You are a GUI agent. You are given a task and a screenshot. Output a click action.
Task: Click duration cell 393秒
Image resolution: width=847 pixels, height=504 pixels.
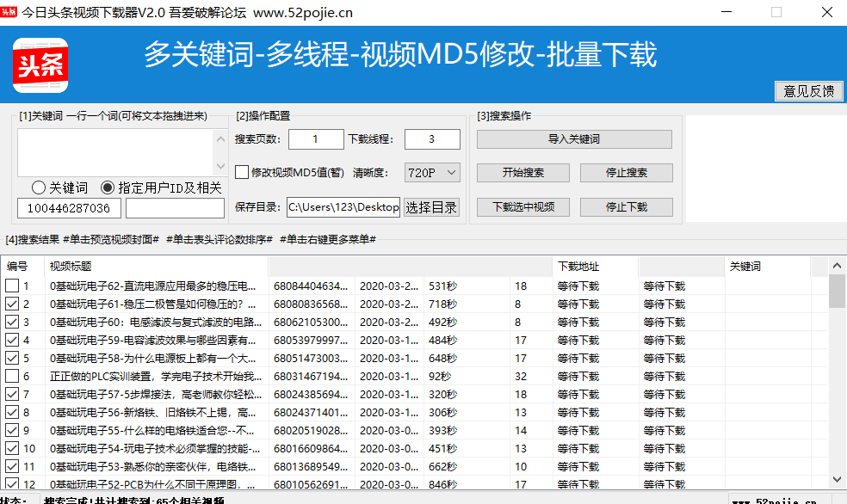click(443, 431)
